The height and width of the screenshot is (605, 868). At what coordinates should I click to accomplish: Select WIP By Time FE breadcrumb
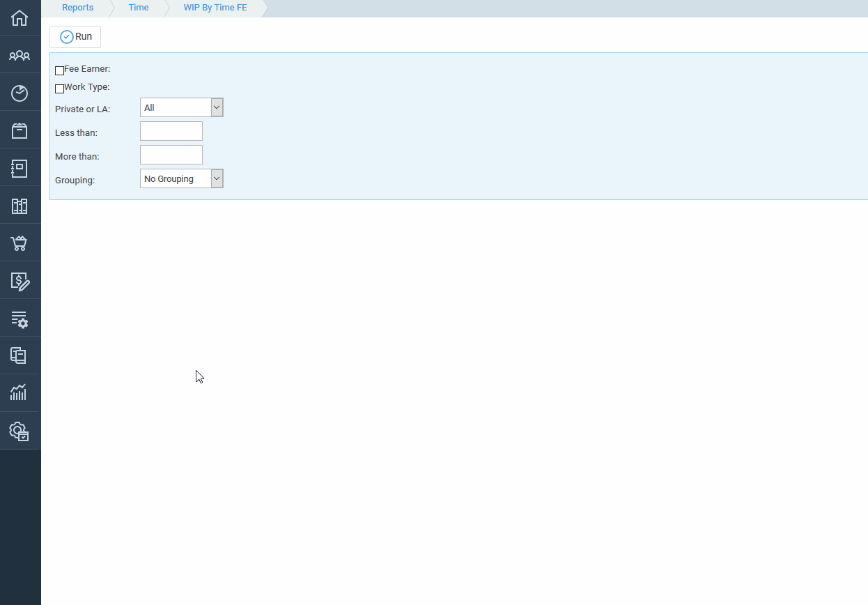(215, 8)
